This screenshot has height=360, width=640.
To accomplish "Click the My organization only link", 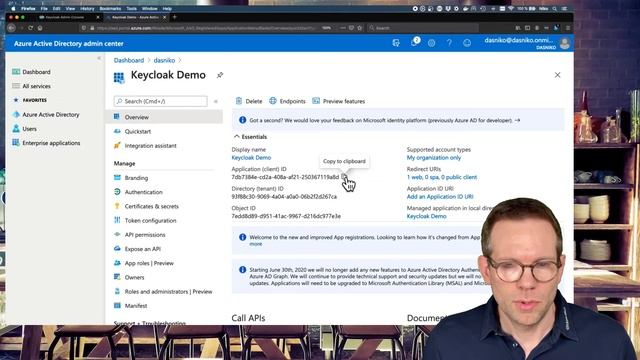I will (434, 158).
